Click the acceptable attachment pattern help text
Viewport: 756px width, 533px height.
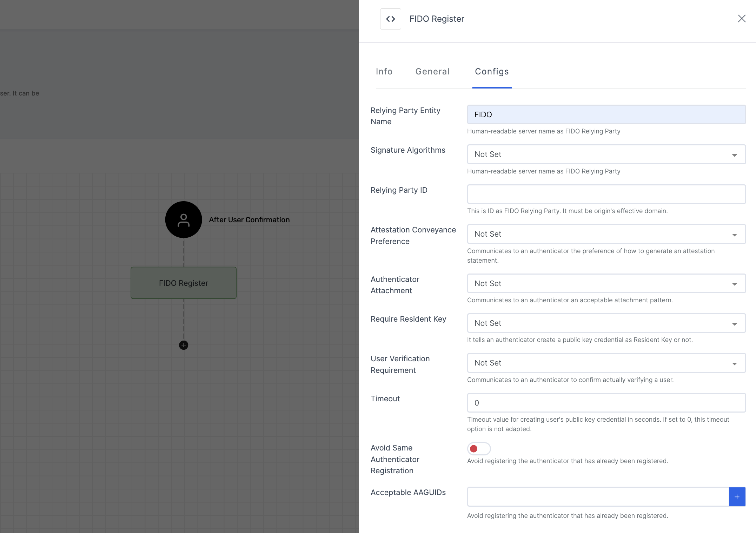click(x=570, y=300)
